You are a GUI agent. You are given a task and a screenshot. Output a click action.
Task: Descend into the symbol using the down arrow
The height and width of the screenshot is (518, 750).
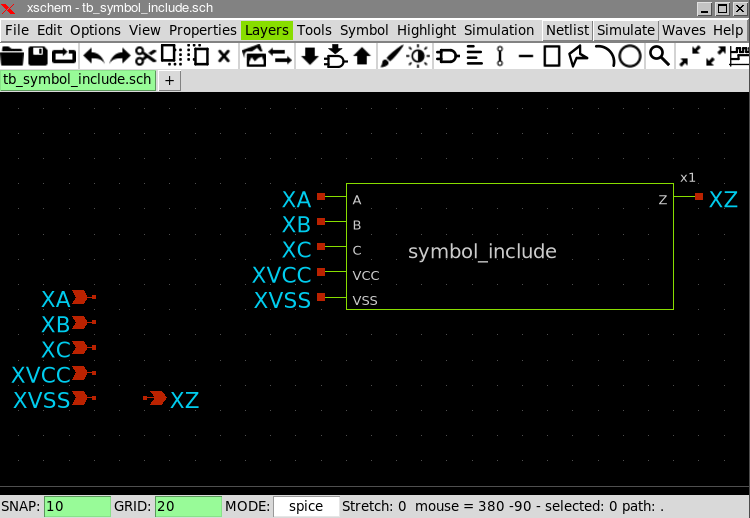[310, 56]
